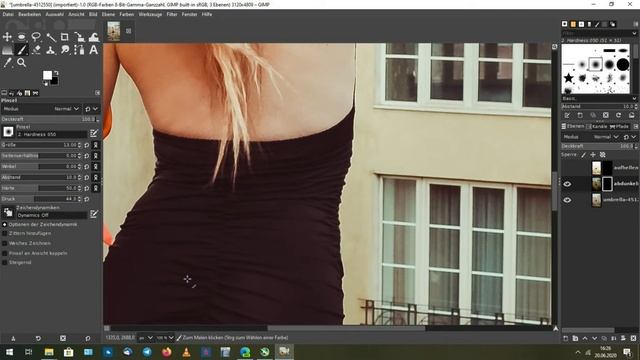Switch to Pfade tab
Screen dimensions: 640x360
619,127
